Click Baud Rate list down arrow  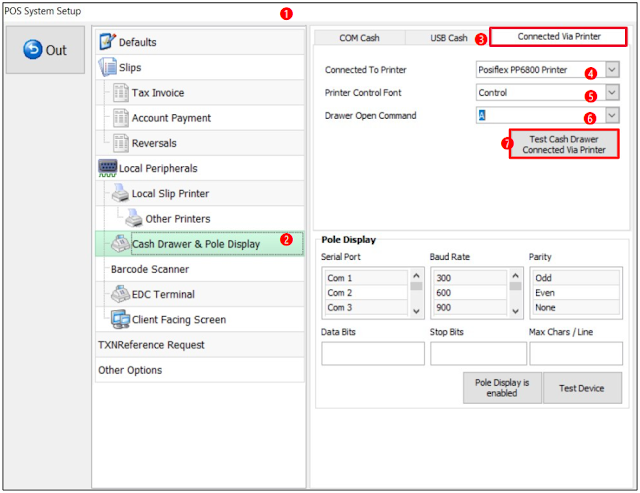(x=516, y=311)
